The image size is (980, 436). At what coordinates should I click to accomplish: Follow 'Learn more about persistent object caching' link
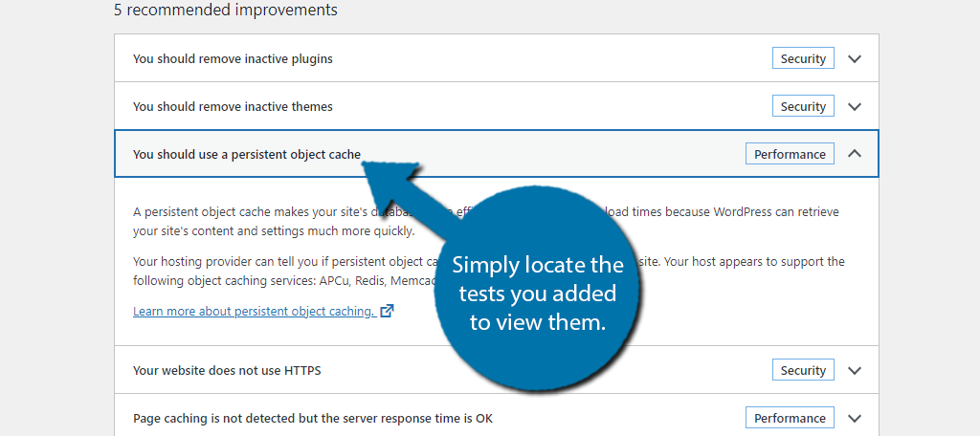[x=254, y=311]
